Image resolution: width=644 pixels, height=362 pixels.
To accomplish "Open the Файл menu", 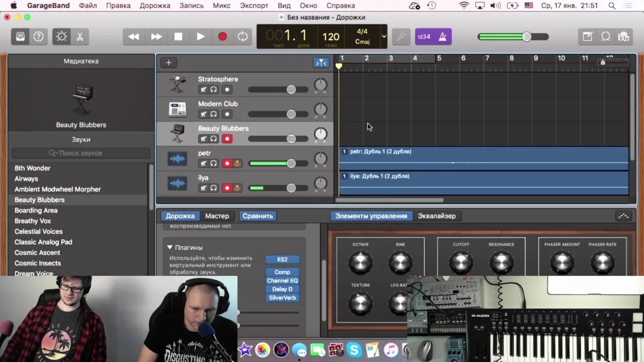I will pos(88,6).
